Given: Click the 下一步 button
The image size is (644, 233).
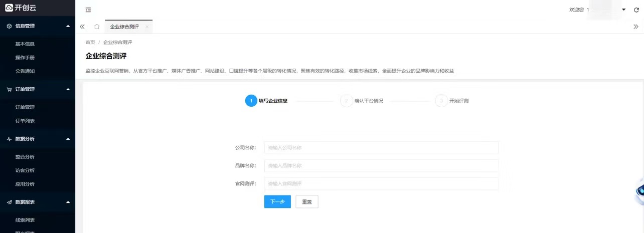Looking at the screenshot, I should [x=277, y=201].
